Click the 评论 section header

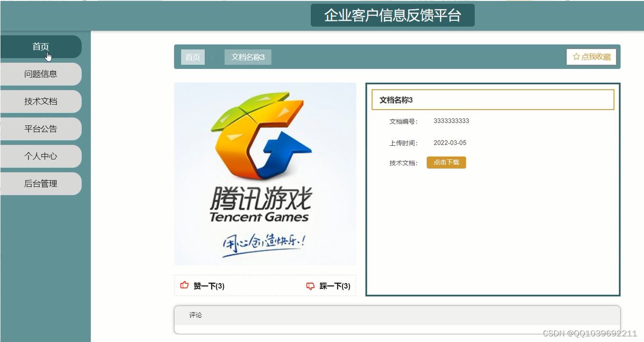tap(397, 315)
